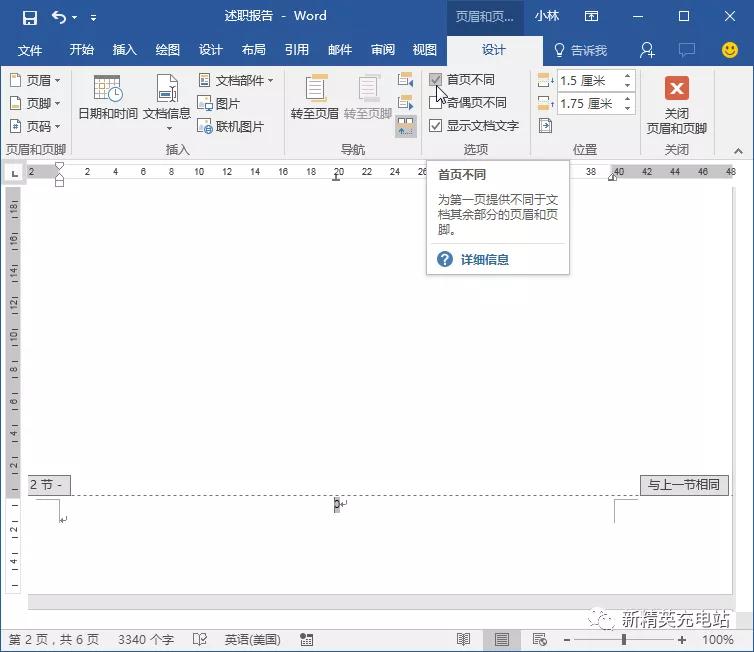This screenshot has width=754, height=652.
Task: Switch to the 视图 tab
Action: coord(425,50)
